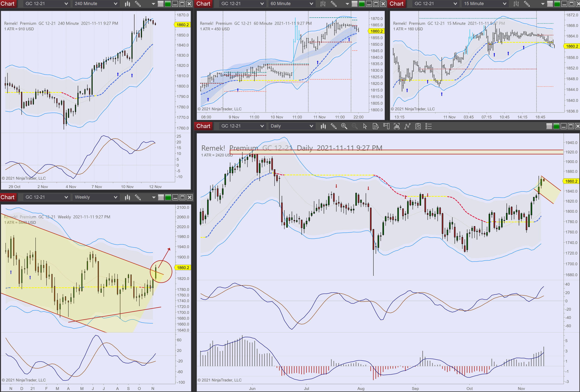
Task: Open Indicators dialog in Daily chart toolbar
Action: (397, 126)
